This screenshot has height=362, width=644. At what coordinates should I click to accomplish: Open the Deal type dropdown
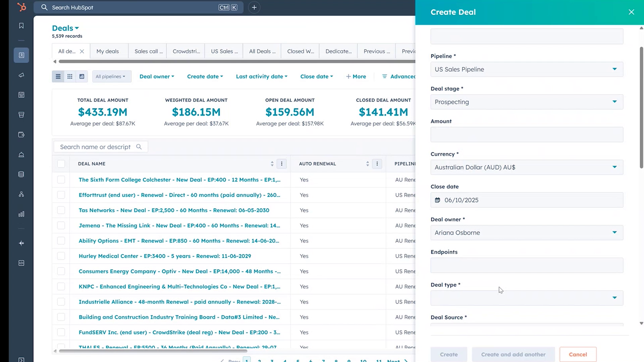tap(526, 298)
